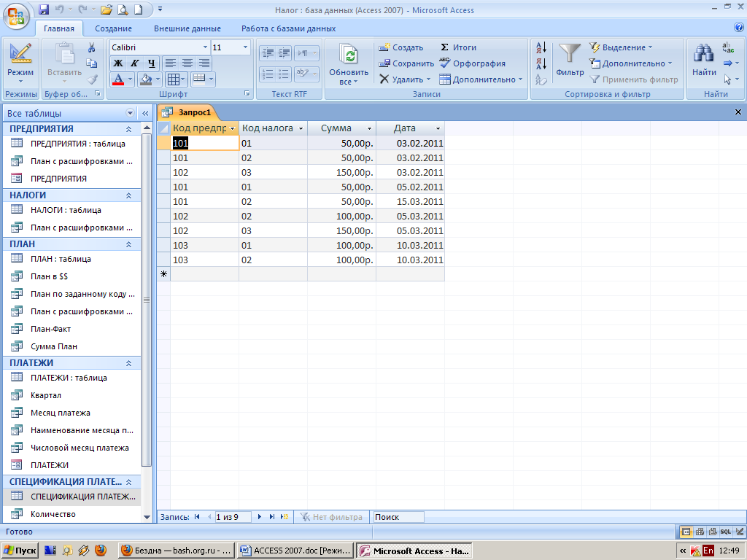747x560 pixels.
Task: Click Сохранить record button
Action: (406, 63)
